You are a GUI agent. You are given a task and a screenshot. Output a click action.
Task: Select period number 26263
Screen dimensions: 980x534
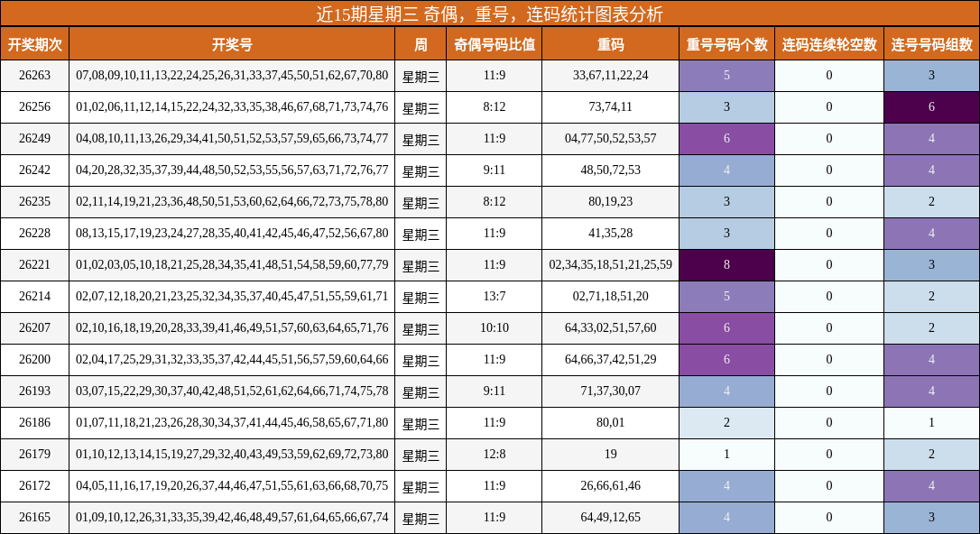pos(34,76)
